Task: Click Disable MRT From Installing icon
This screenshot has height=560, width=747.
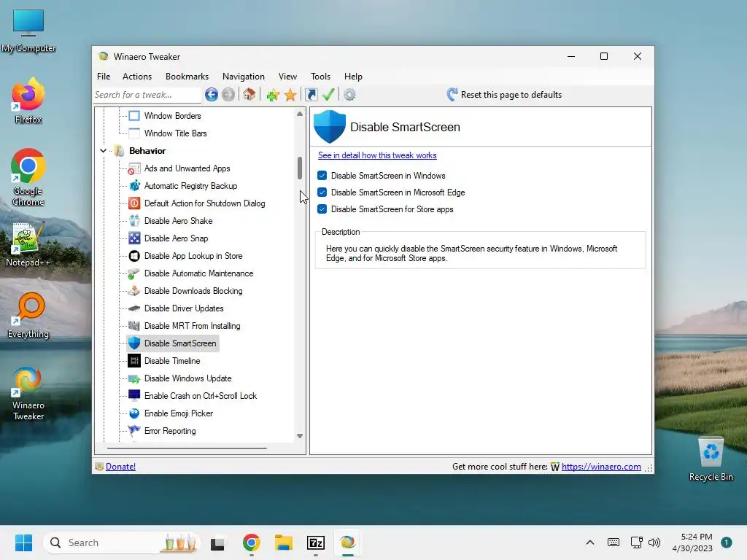Action: coord(134,326)
